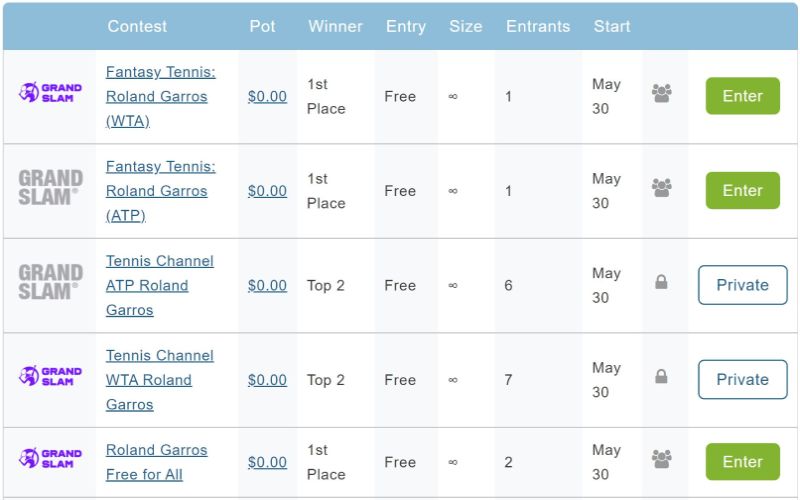
Task: Click the purple Grand Slam logo in WTA Fantasy Tennis row
Action: [50, 93]
